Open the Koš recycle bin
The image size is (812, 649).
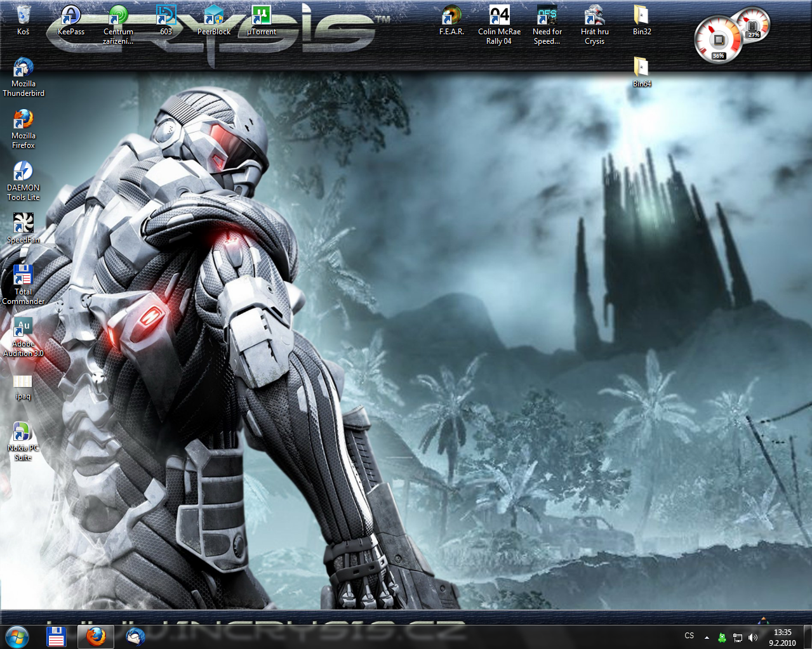[23, 15]
